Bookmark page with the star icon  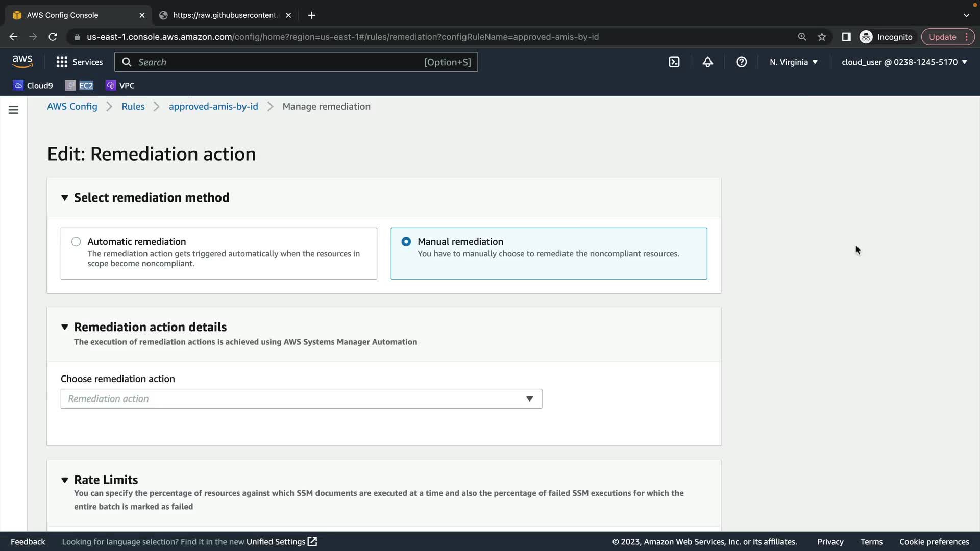(822, 37)
